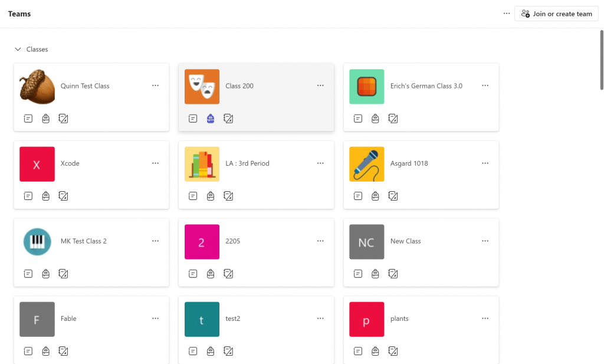Open the Quinn Test Class acorn thumbnail
Screen dimensions: 604x364
click(x=37, y=87)
